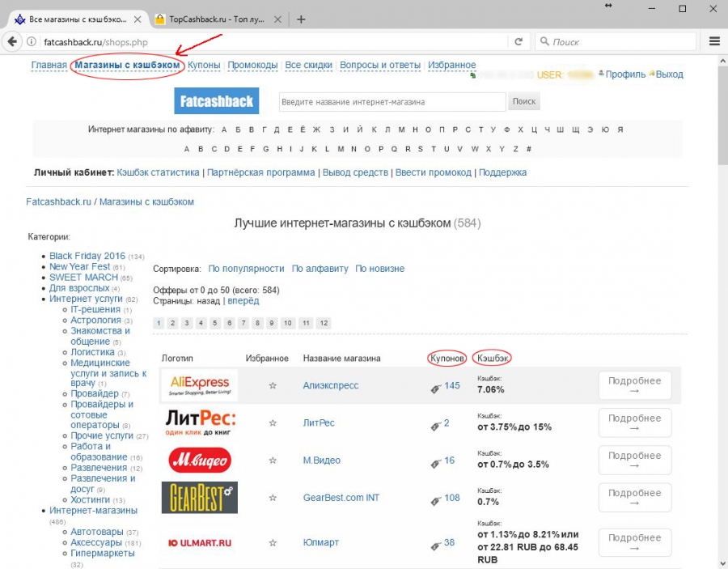The image size is (728, 569).
Task: Filter shops by the # symbol
Action: (x=529, y=149)
